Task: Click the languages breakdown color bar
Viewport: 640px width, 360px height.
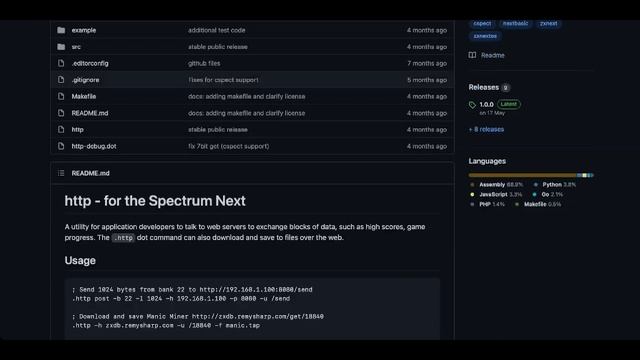Action: point(531,175)
